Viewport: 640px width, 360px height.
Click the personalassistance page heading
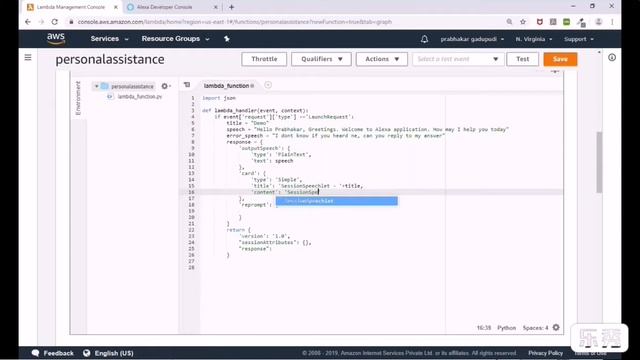click(x=110, y=60)
